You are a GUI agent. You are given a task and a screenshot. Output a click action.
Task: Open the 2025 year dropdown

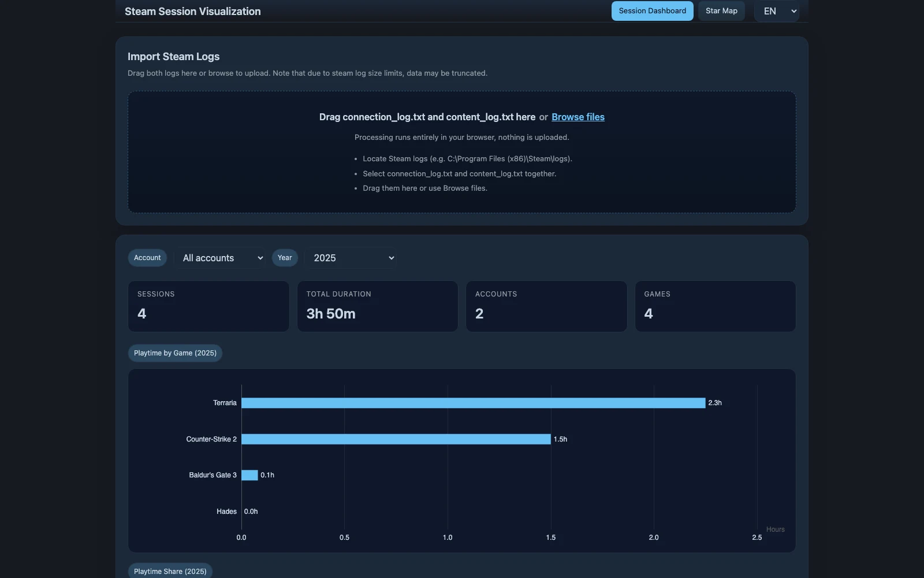pos(351,258)
